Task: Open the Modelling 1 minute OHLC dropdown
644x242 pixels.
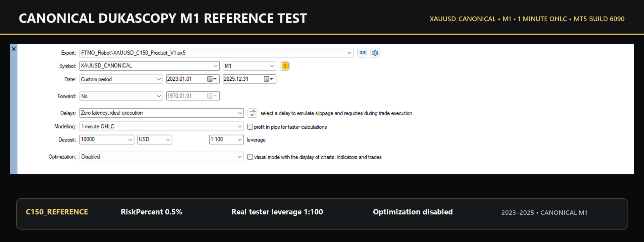Action: pos(161,126)
